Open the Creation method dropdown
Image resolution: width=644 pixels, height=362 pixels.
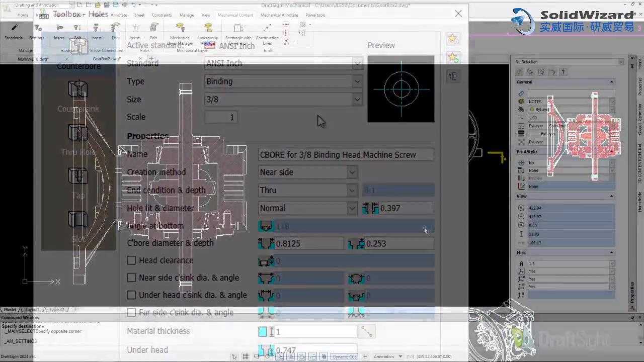click(x=351, y=172)
